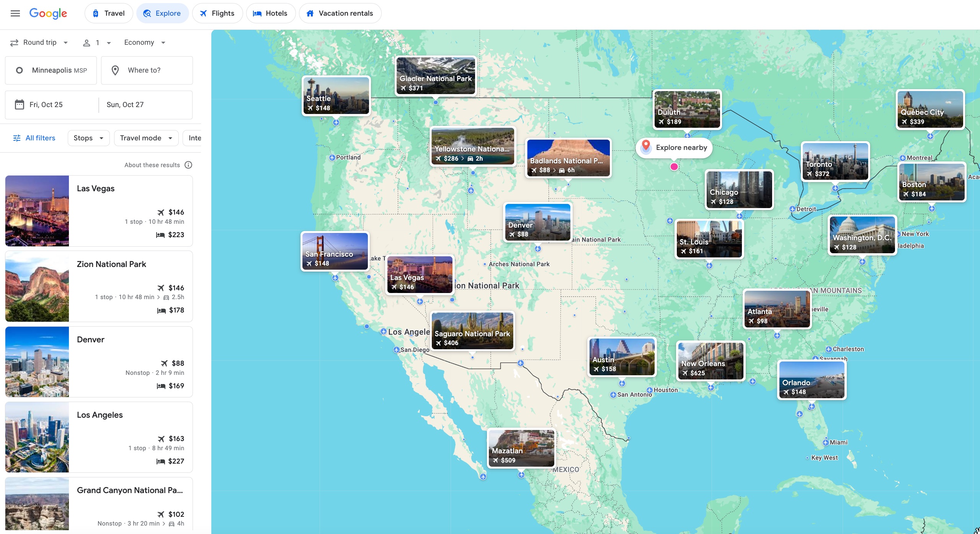
Task: Click the round trip swap arrows icon
Action: coord(14,42)
